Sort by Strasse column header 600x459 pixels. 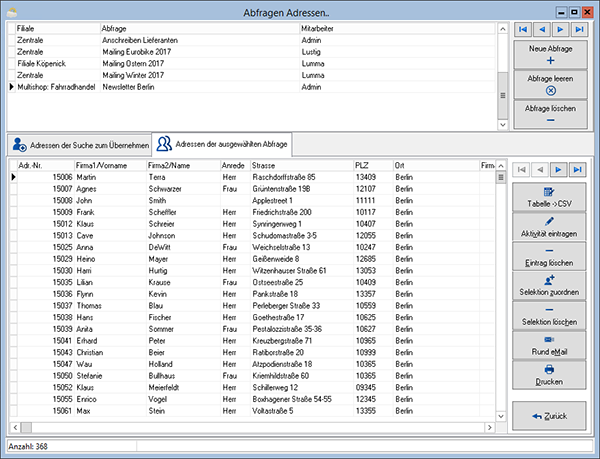[302, 165]
